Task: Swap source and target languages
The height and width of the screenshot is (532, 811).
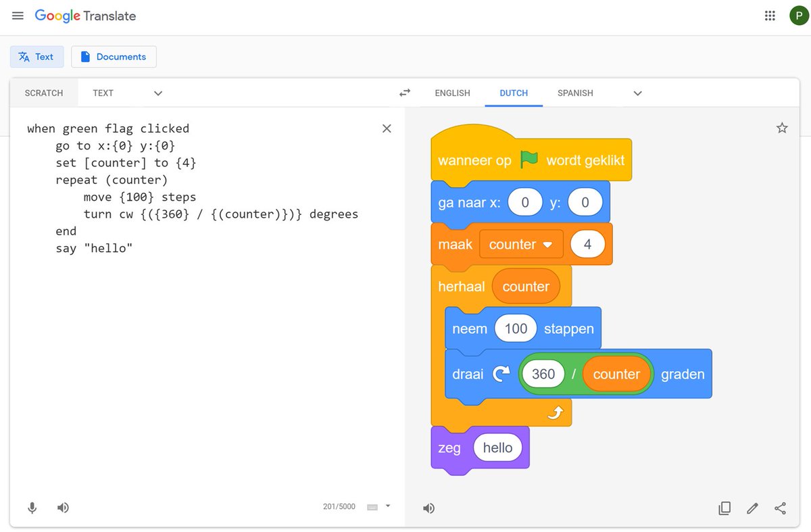Action: 405,93
